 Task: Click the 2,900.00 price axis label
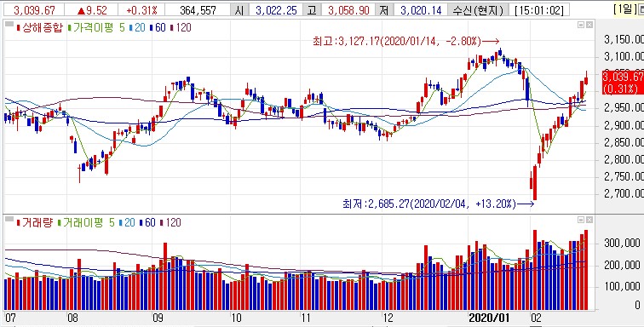click(x=624, y=125)
